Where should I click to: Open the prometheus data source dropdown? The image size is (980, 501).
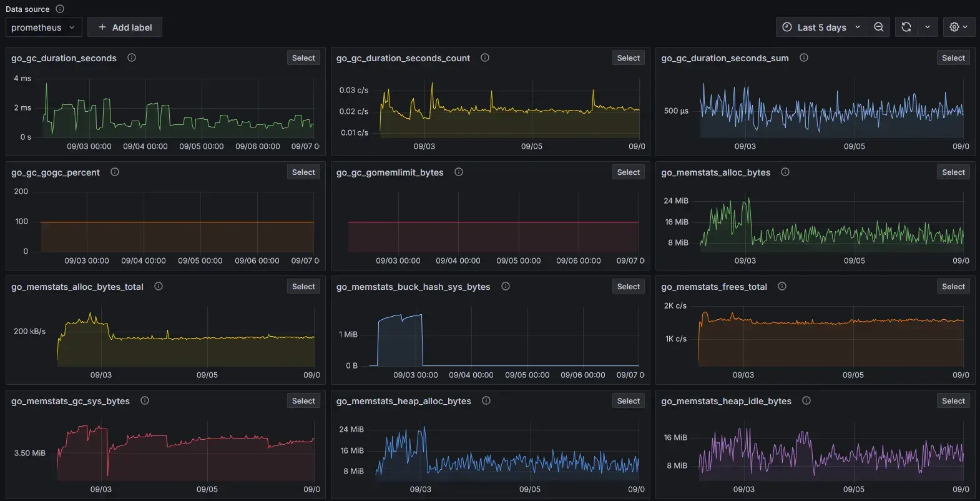44,27
